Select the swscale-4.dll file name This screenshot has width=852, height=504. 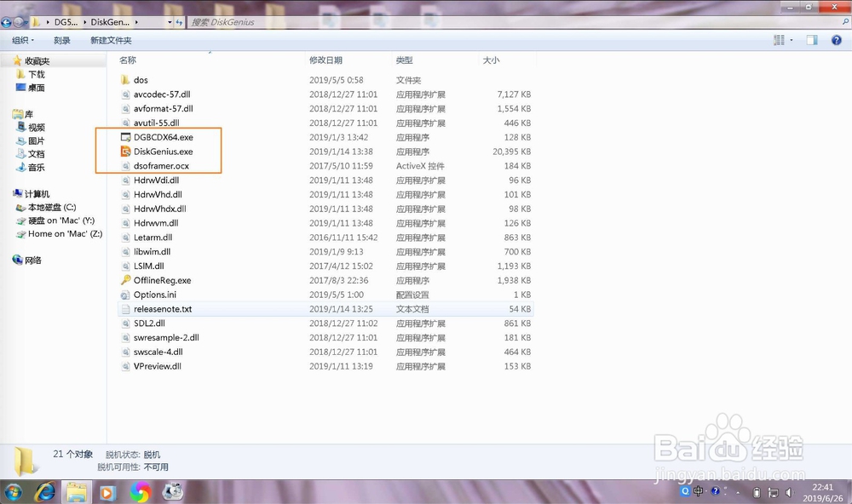click(x=158, y=352)
